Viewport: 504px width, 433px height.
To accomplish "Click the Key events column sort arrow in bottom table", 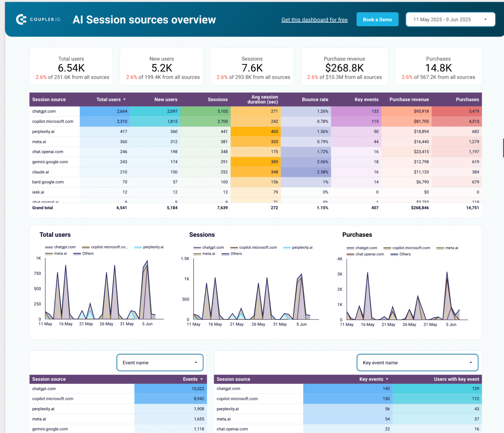I will coord(387,379).
